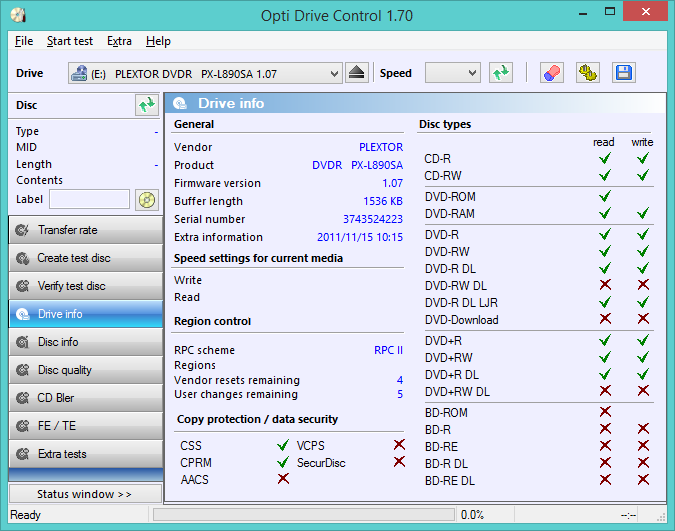Click the green check mark for CSS support
The width and height of the screenshot is (675, 531).
pyautogui.click(x=283, y=445)
